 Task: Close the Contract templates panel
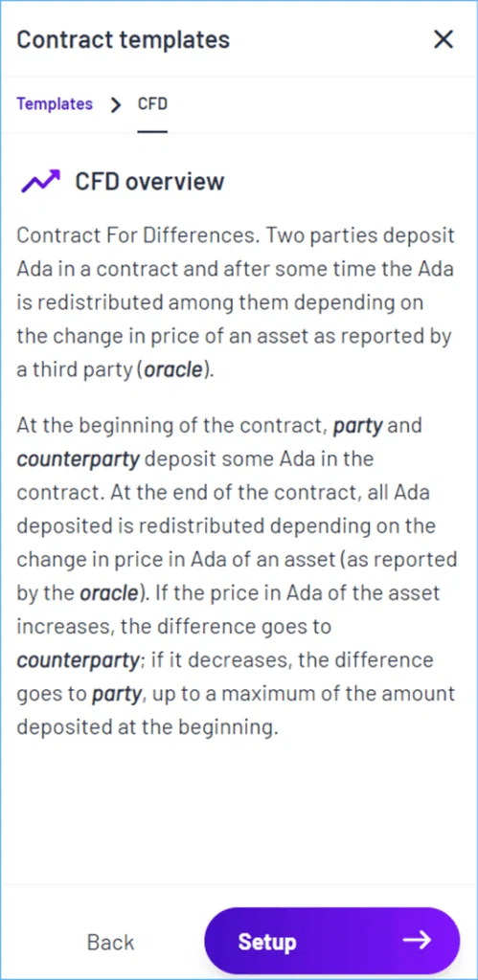click(x=443, y=39)
